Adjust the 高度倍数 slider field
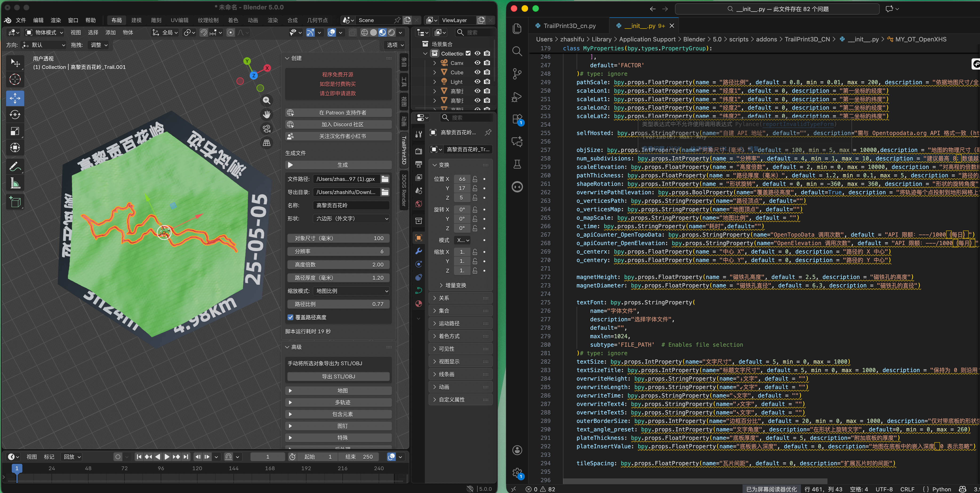The image size is (980, 493). 338,265
